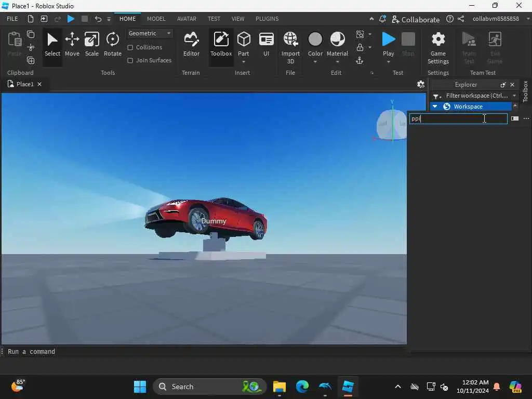532x399 pixels.
Task: Click the New file icon in quick bar
Action: [31, 19]
